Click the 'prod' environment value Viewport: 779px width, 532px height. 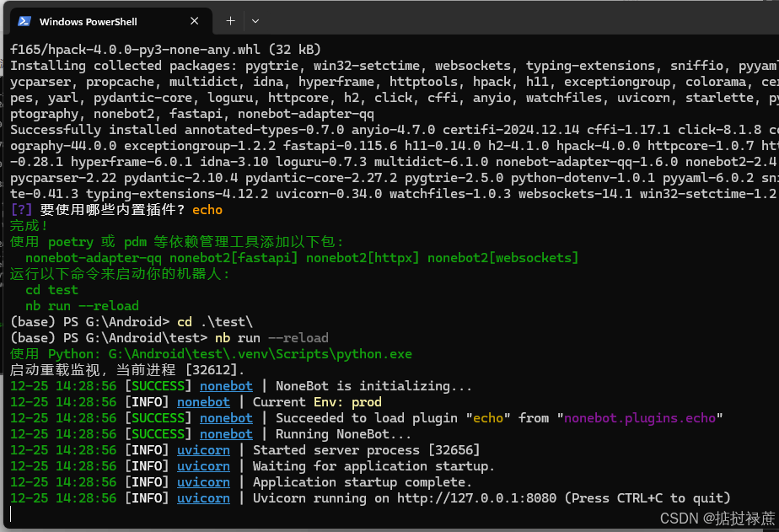(367, 402)
